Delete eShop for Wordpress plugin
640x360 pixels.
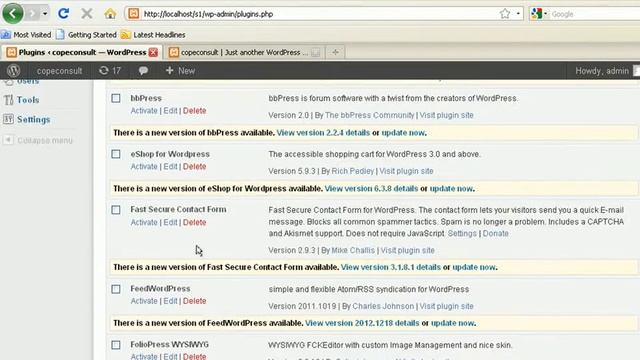click(194, 167)
